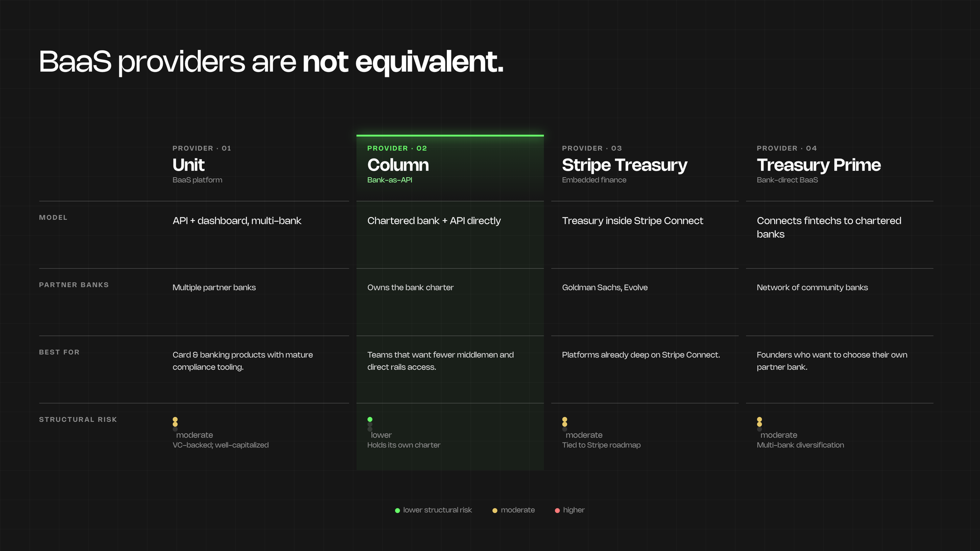Click Treasury Prime's yellow risk dots

click(759, 422)
